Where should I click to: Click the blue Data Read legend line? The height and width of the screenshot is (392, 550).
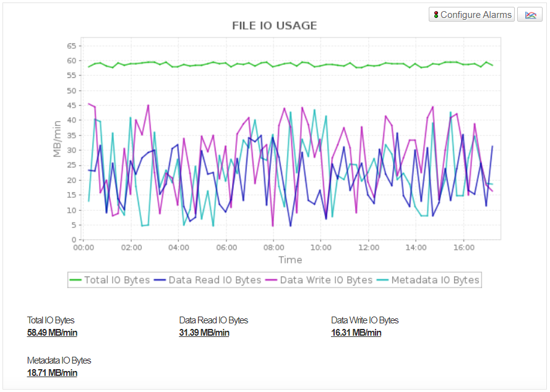point(160,280)
